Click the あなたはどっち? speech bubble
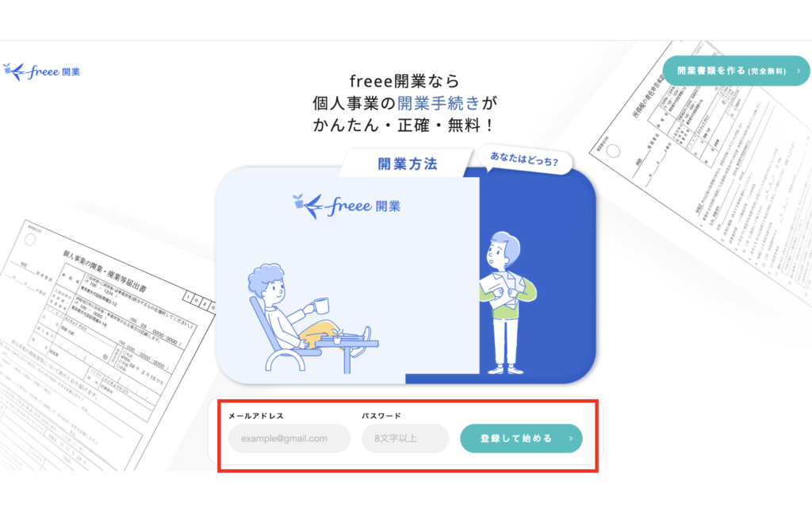The image size is (812, 508). pos(524,159)
